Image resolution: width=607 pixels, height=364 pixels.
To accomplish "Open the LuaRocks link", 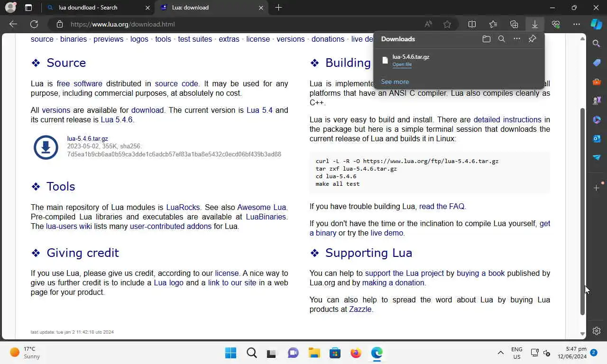I will [x=183, y=207].
